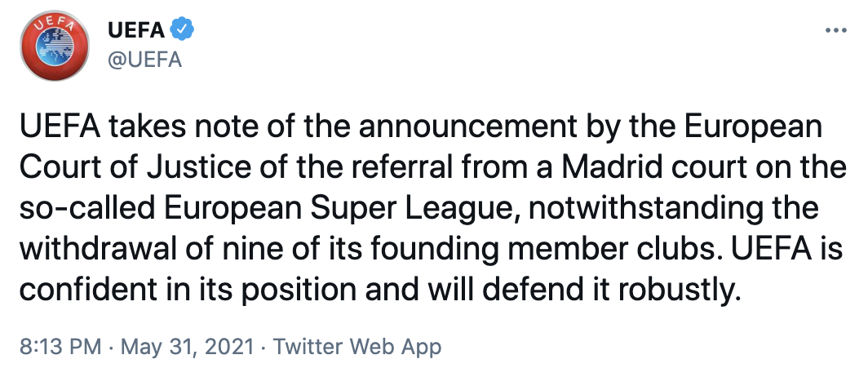Click the 8:13 PM timestamp
This screenshot has height=377, width=868.
pos(60,347)
